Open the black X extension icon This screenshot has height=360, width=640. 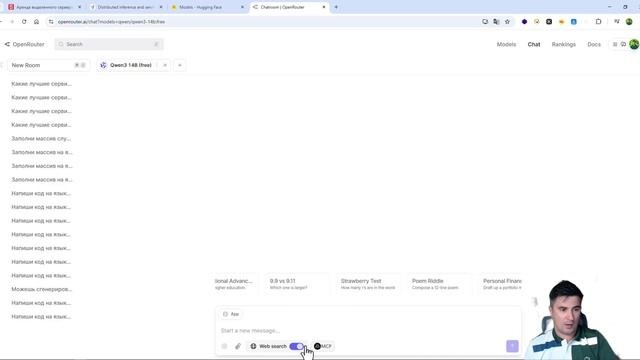pos(549,22)
